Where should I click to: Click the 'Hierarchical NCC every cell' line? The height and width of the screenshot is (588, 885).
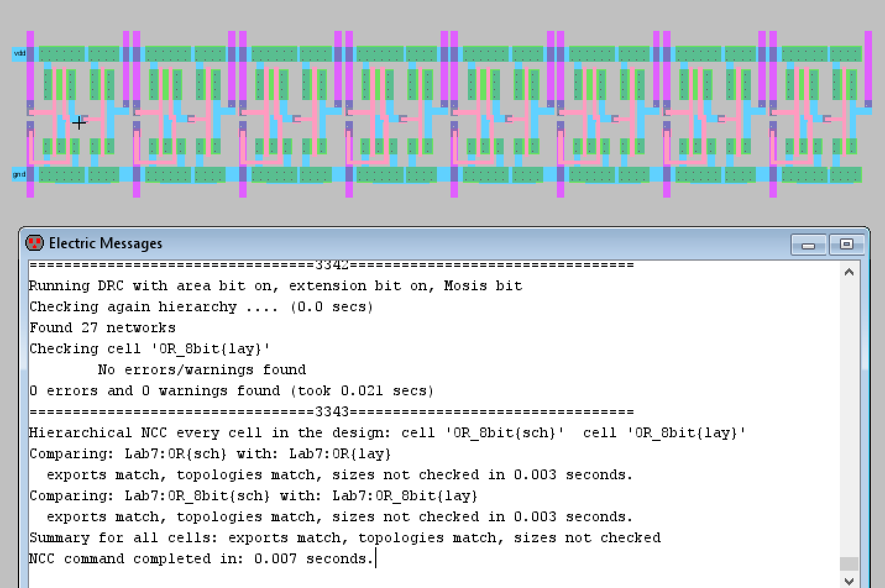(x=387, y=433)
